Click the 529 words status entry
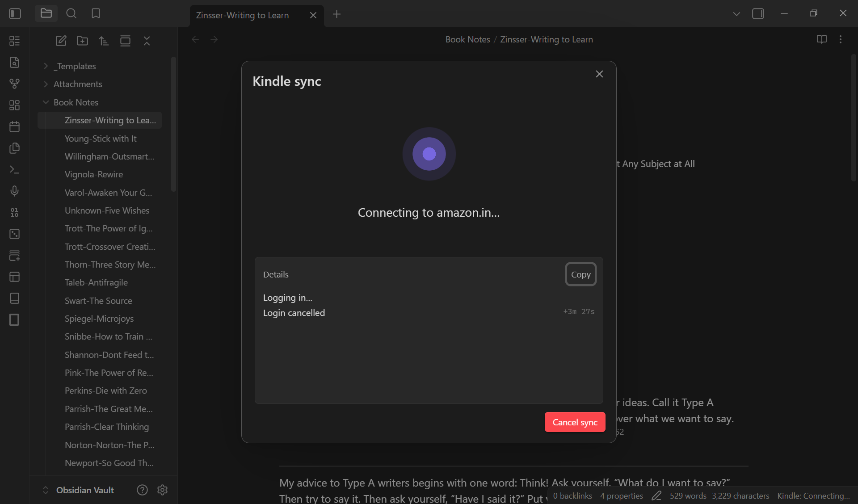This screenshot has width=858, height=504. (x=688, y=496)
